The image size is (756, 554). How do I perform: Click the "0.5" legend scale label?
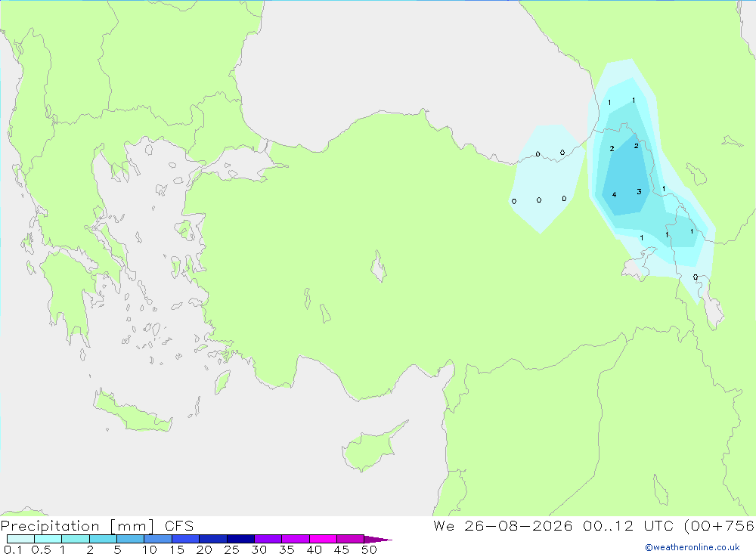click(x=41, y=549)
